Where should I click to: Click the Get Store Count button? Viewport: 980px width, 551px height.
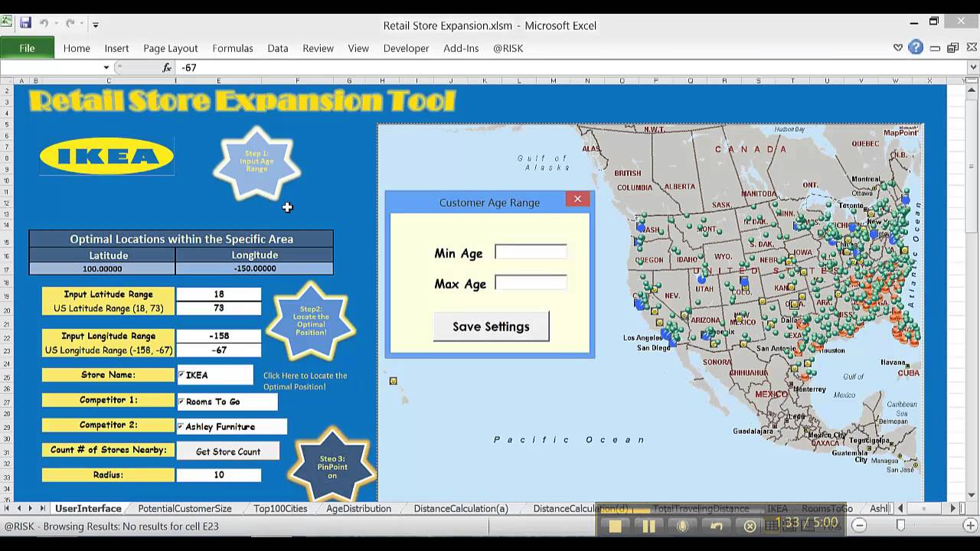[x=227, y=452]
